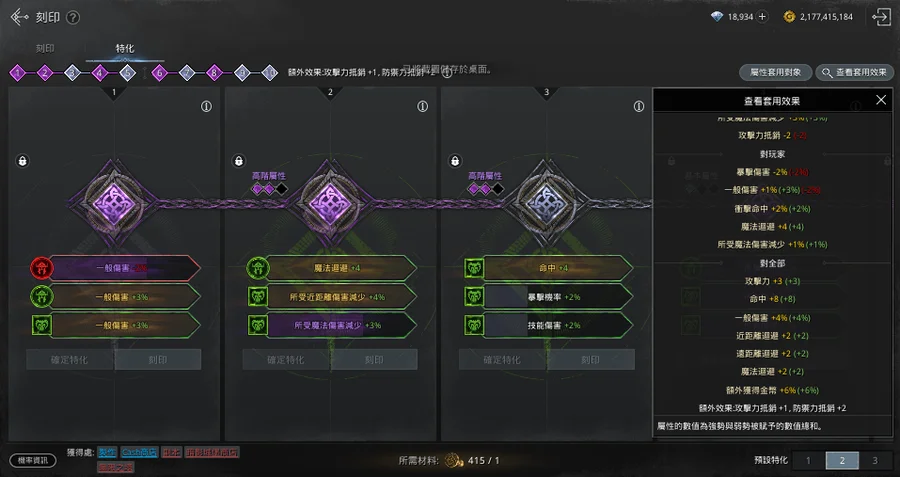Switch to the 刻印 tab
Image resolution: width=900 pixels, height=477 pixels.
click(x=45, y=49)
